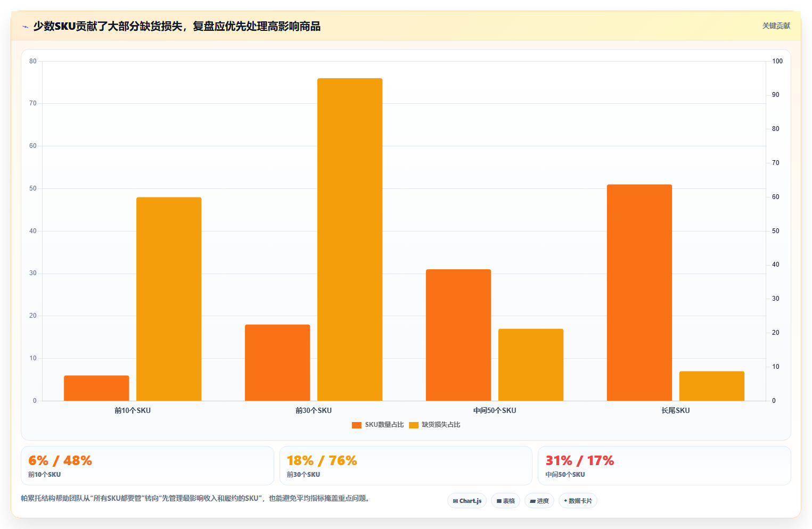Click the 关键贡献 tag in header

pyautogui.click(x=776, y=26)
